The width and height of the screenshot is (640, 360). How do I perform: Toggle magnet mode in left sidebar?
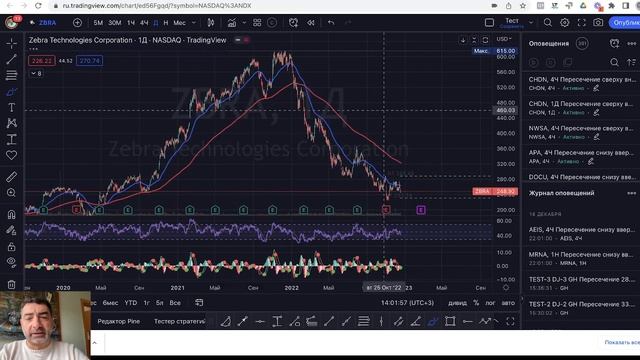pos(11,214)
